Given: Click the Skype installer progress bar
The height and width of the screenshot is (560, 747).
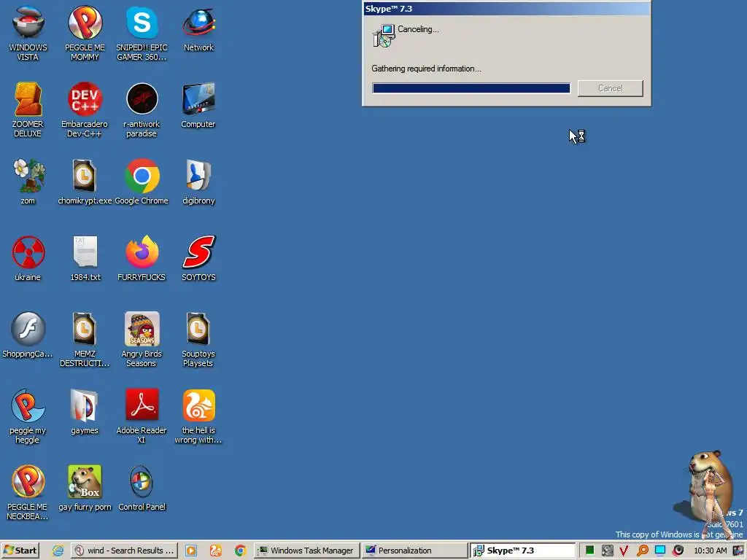Looking at the screenshot, I should click(471, 88).
